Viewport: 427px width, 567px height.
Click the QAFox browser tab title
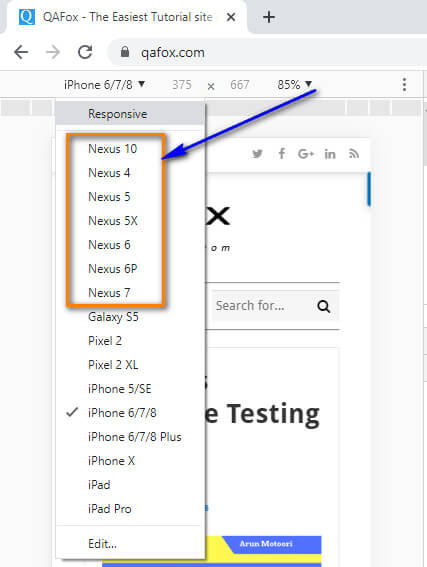(127, 17)
